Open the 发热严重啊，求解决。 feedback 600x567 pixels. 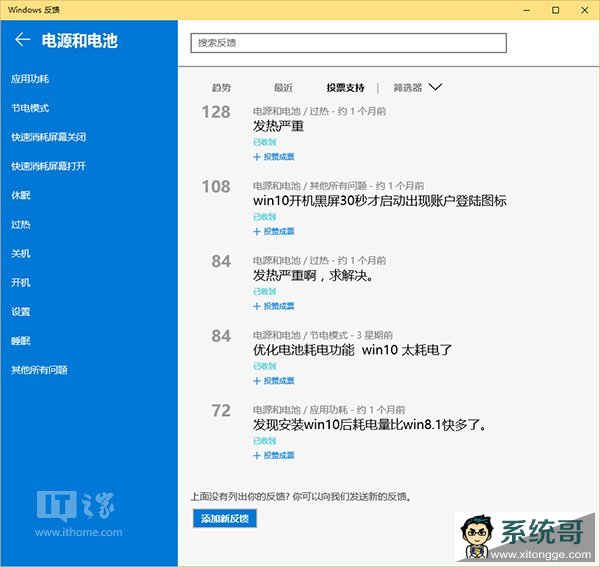313,275
